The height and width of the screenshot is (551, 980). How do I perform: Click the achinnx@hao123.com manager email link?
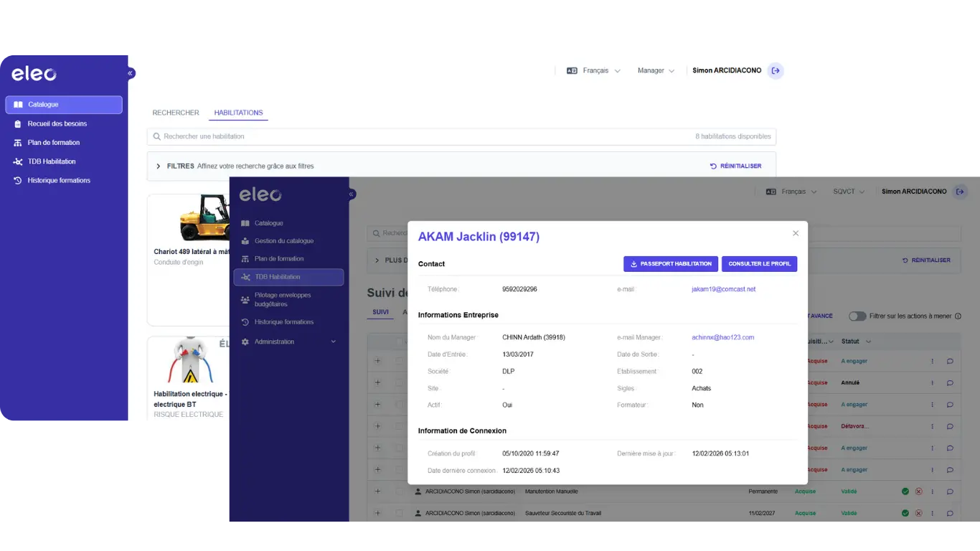722,337
